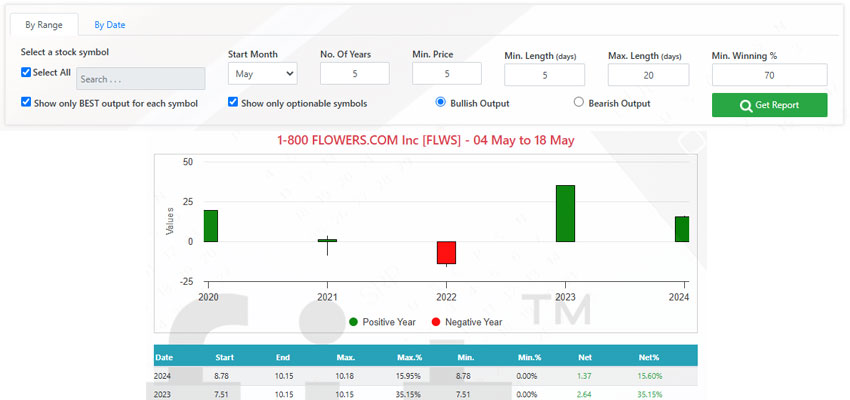Toggle the Positive Year legend marker
The image size is (850, 400).
pos(353,322)
